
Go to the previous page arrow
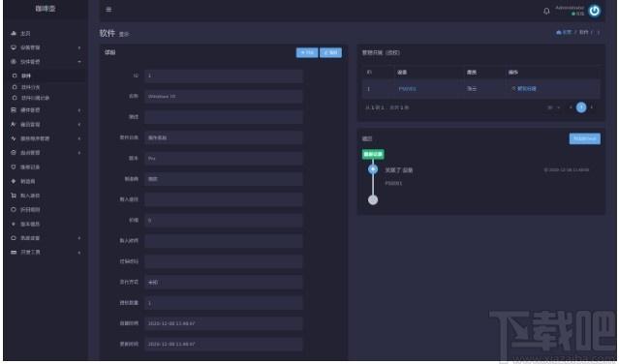tap(571, 107)
